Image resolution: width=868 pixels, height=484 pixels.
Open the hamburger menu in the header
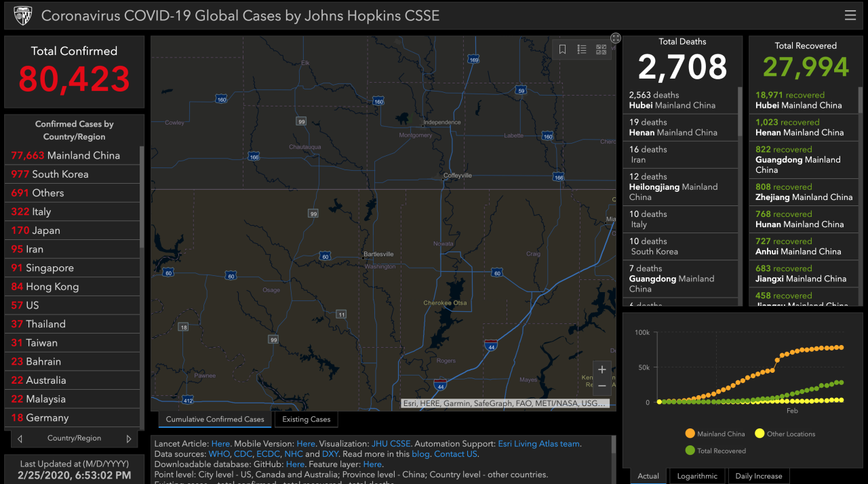tap(850, 16)
